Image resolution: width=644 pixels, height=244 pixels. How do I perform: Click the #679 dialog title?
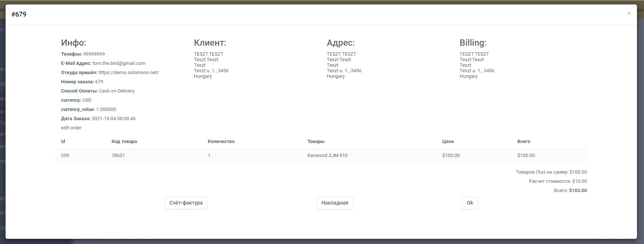click(x=19, y=14)
